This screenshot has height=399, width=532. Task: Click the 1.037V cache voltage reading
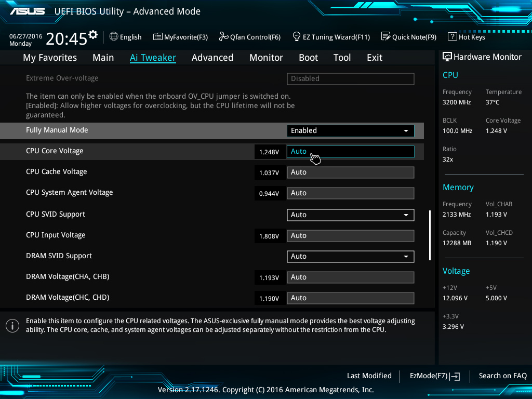(x=269, y=172)
